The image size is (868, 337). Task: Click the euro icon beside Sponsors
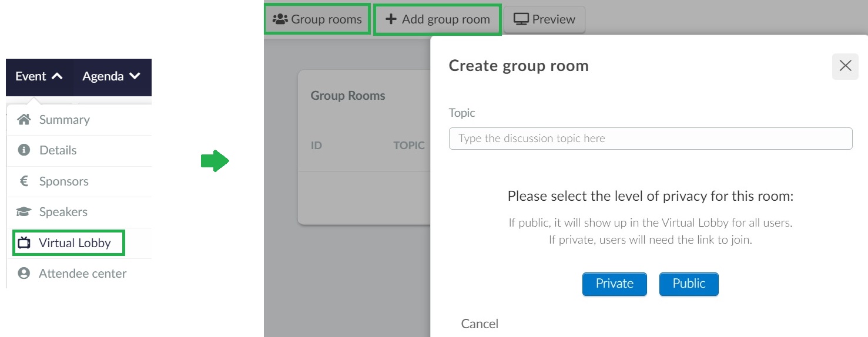coord(24,181)
